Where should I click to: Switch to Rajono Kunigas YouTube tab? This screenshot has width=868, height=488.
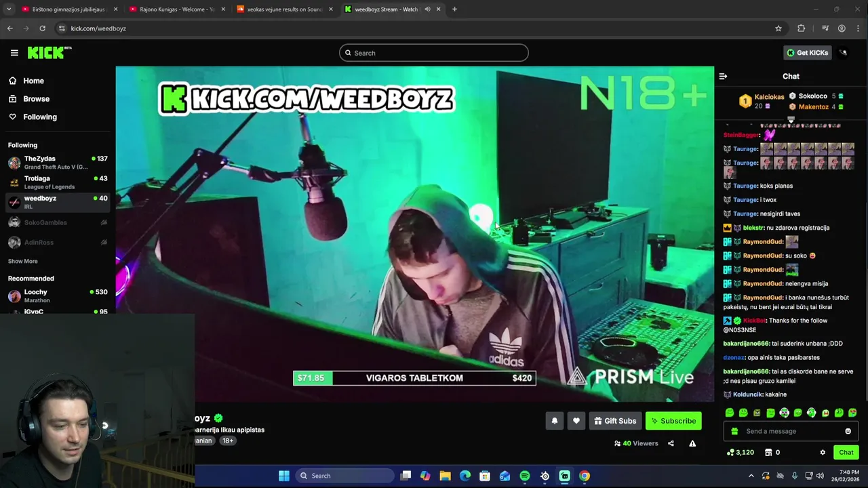tap(177, 9)
